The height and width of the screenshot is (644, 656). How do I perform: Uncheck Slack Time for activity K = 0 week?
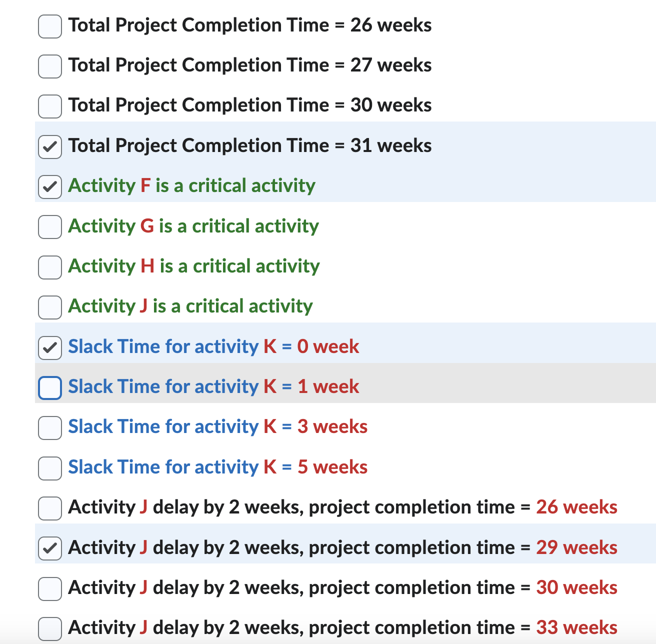coord(49,347)
